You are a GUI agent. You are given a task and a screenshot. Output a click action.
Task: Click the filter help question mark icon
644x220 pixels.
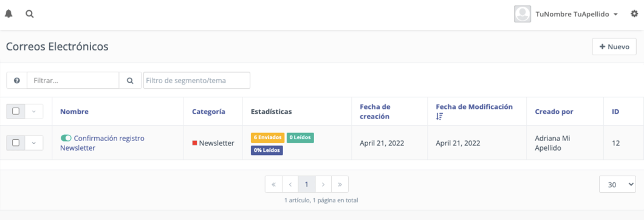click(x=17, y=81)
